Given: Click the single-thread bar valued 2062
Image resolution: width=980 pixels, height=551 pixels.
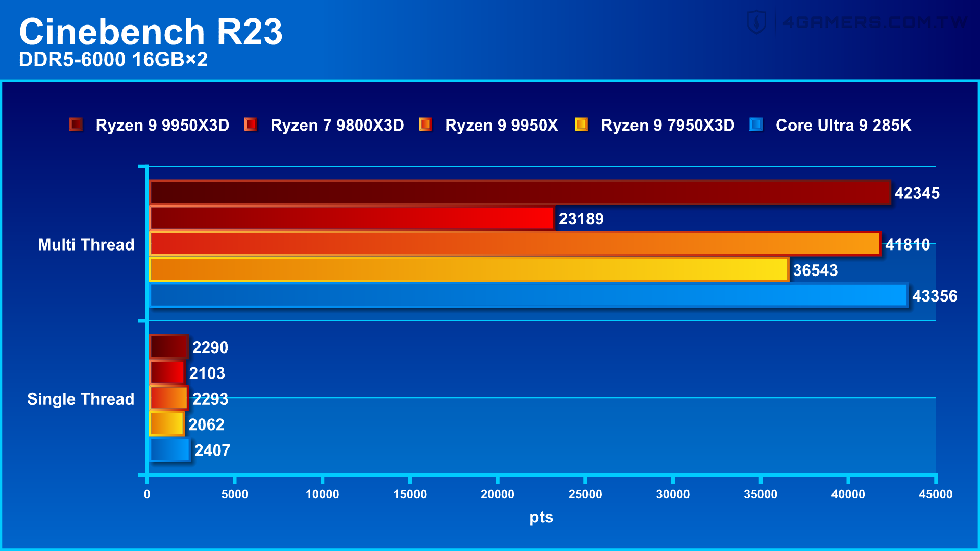Looking at the screenshot, I should point(167,424).
